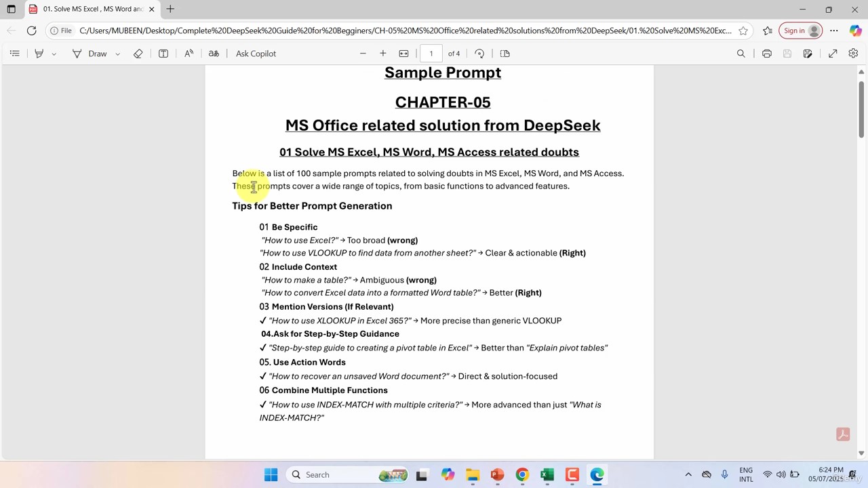This screenshot has height=488, width=868.
Task: Click '04.Ask for Step-by-Step Guidance' text
Action: 330,334
